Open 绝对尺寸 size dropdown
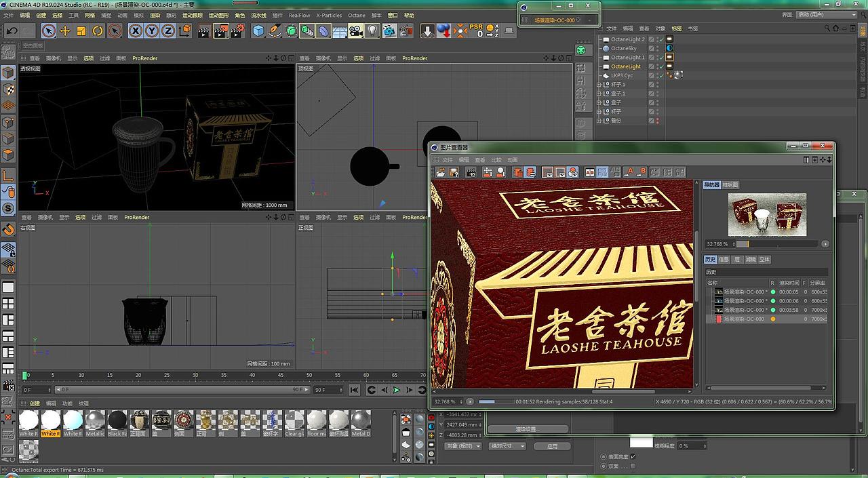 coord(507,446)
